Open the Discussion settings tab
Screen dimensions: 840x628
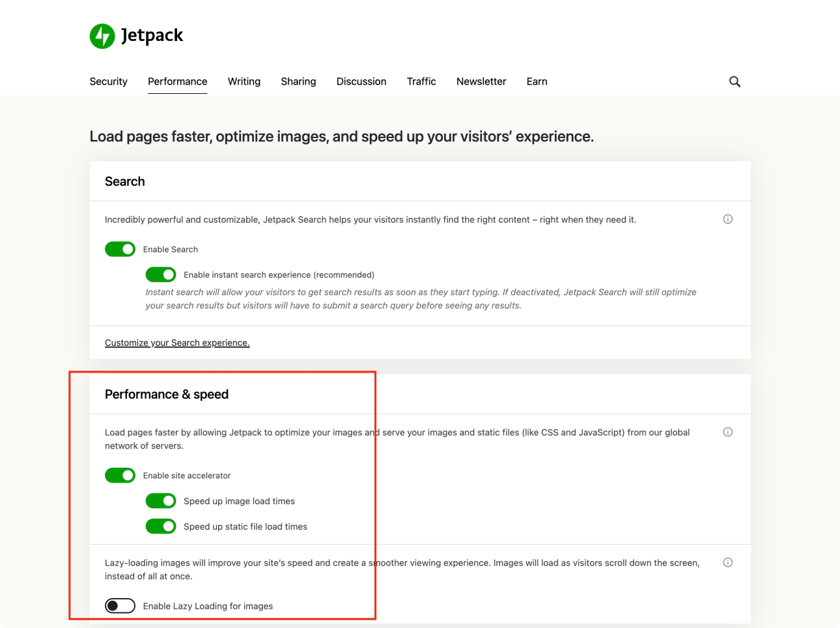[361, 81]
